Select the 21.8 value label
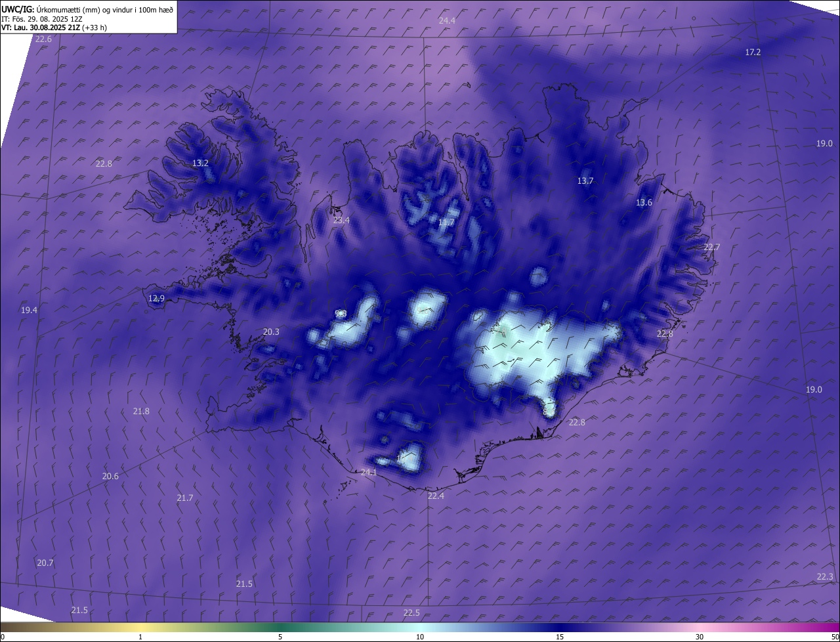This screenshot has width=840, height=642. coord(141,411)
